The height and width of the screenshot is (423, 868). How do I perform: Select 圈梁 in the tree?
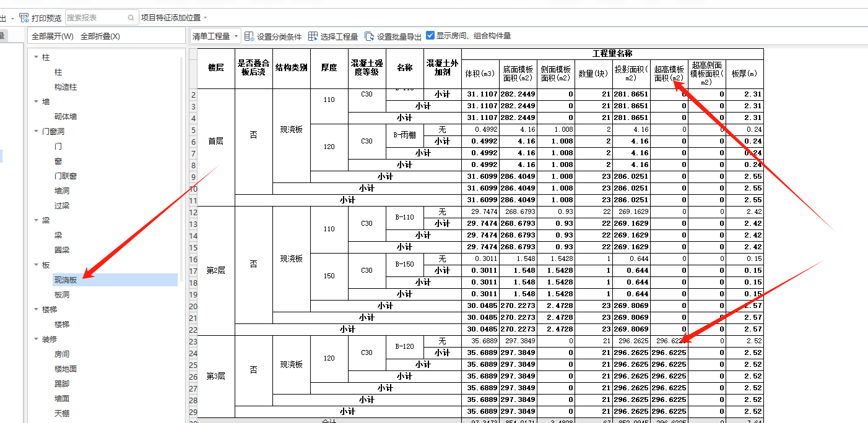62,250
